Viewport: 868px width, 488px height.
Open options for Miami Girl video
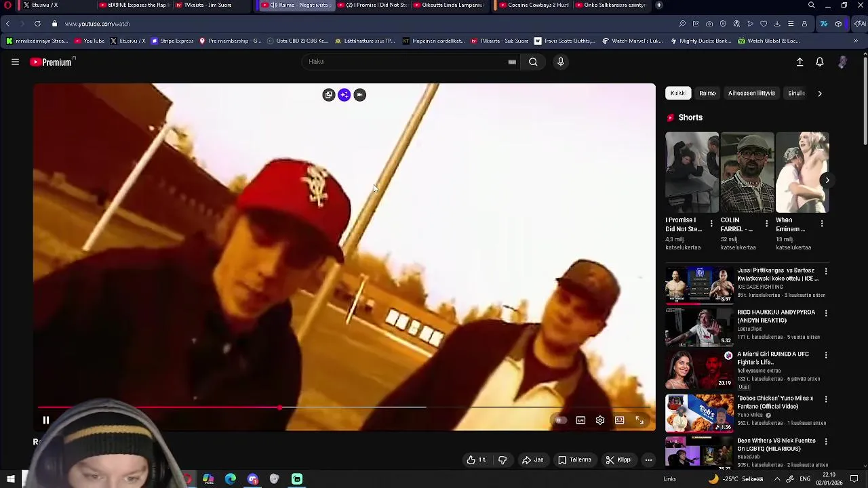click(x=825, y=355)
